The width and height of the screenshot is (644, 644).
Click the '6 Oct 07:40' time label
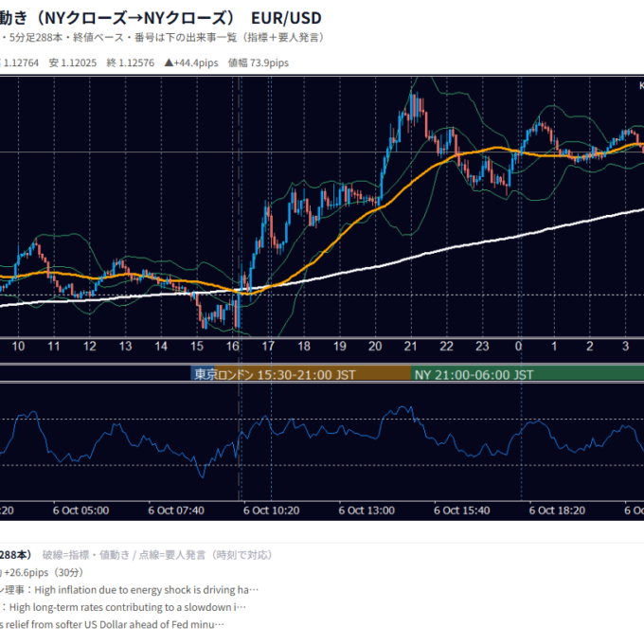tap(176, 510)
